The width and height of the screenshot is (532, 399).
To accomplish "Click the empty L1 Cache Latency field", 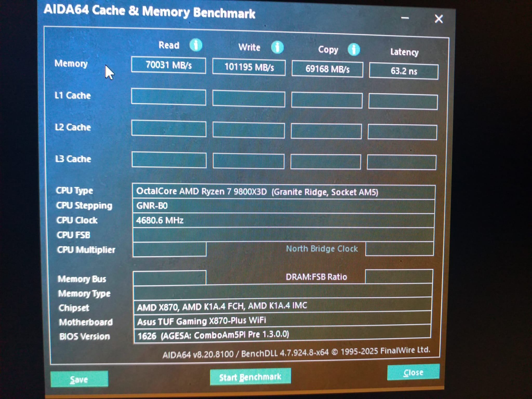I will [403, 102].
